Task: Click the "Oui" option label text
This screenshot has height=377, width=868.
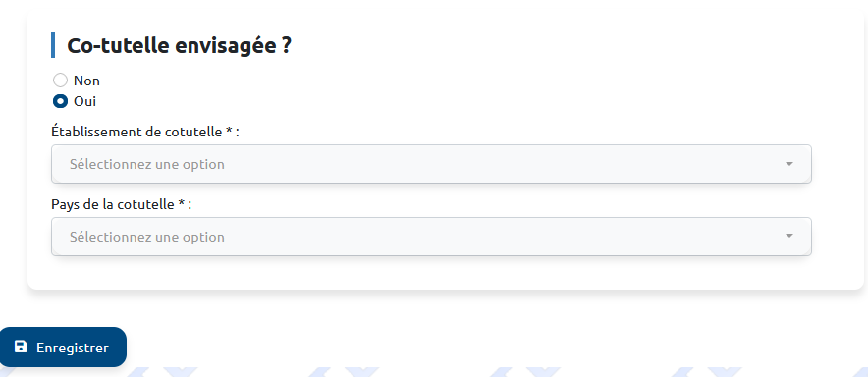Action: coord(84,102)
